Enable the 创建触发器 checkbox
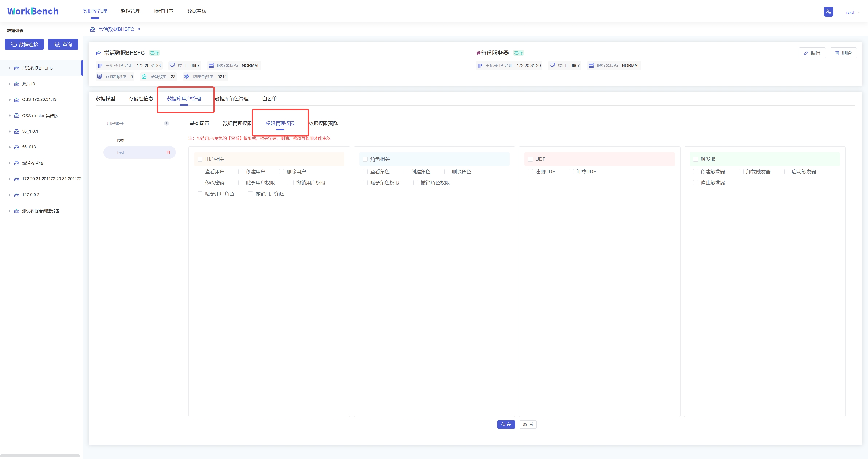This screenshot has height=459, width=868. click(x=696, y=171)
